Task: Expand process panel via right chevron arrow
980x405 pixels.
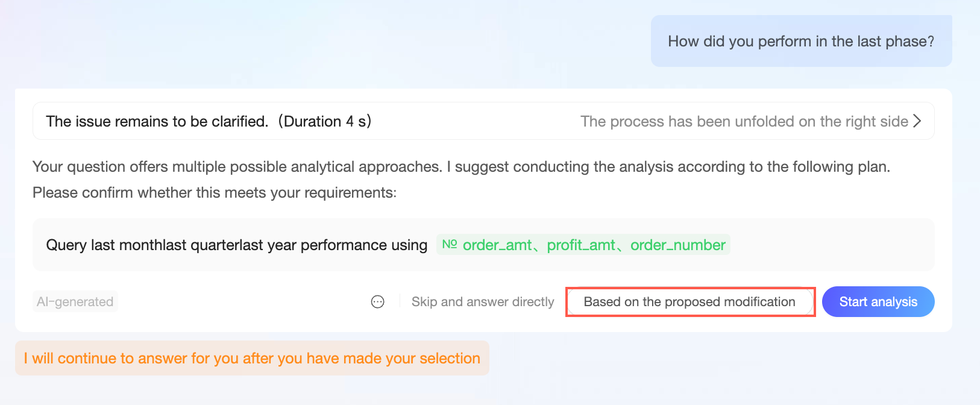Action: tap(917, 121)
